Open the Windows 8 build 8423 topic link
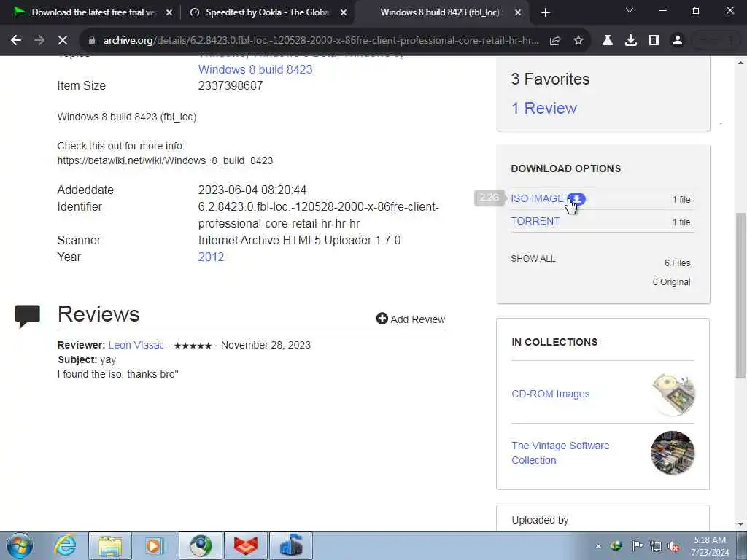The image size is (747, 560). pos(255,69)
